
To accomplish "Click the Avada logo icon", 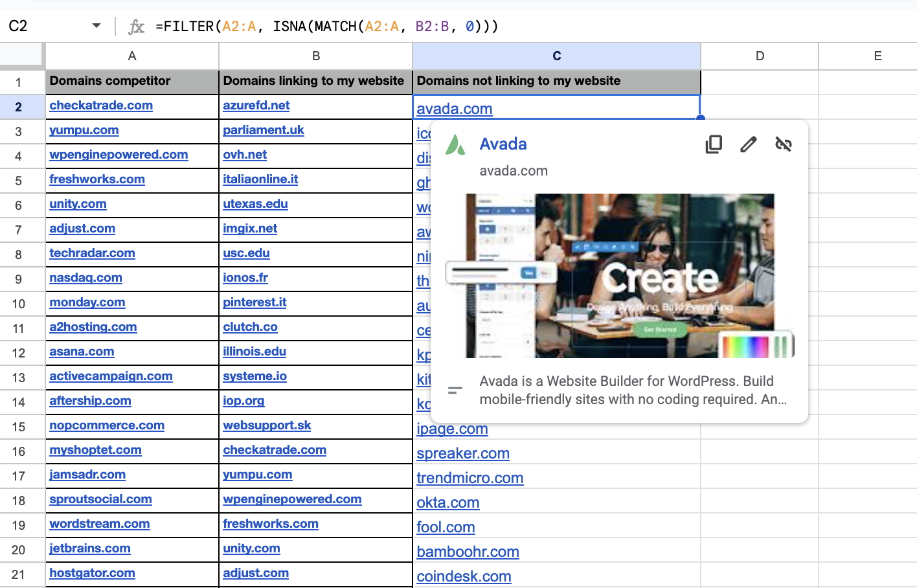I will pyautogui.click(x=455, y=144).
